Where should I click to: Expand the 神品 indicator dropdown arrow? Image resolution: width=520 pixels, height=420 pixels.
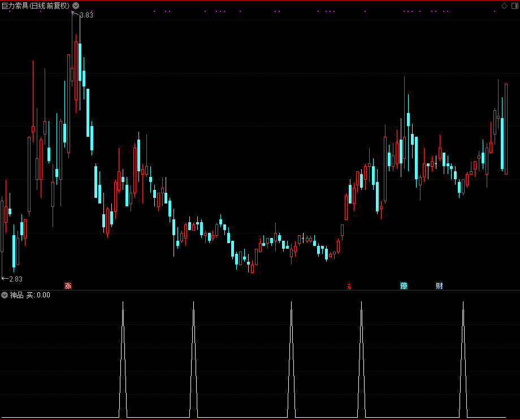(x=5, y=295)
